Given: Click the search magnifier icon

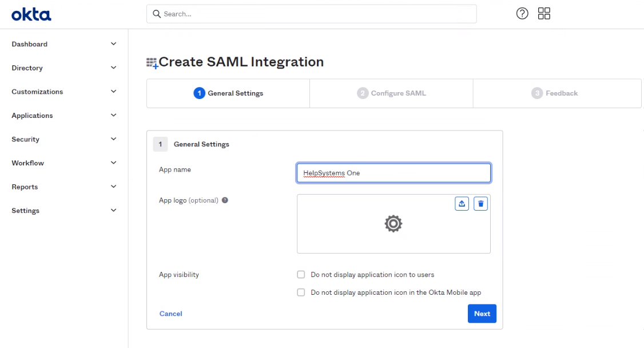Looking at the screenshot, I should [x=156, y=14].
